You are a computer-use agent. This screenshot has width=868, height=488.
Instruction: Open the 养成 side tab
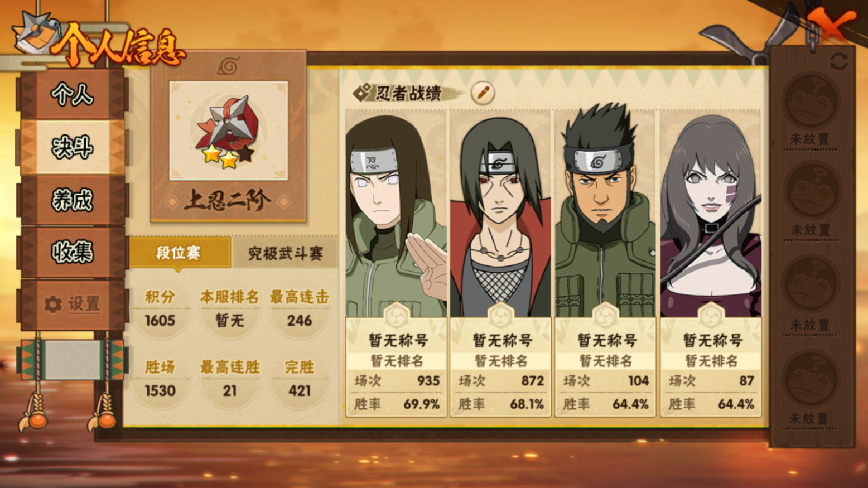72,200
